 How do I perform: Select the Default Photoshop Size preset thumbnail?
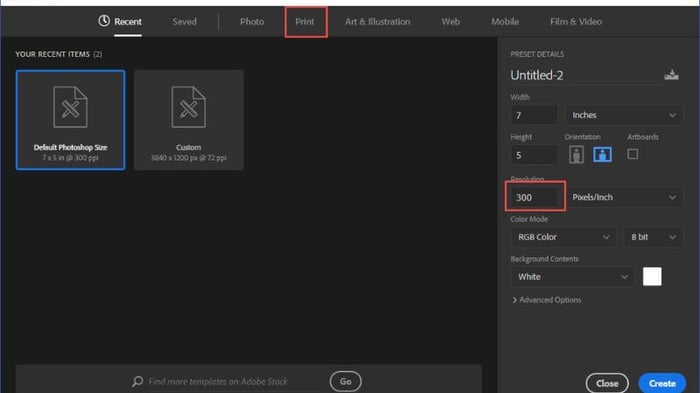(71, 120)
